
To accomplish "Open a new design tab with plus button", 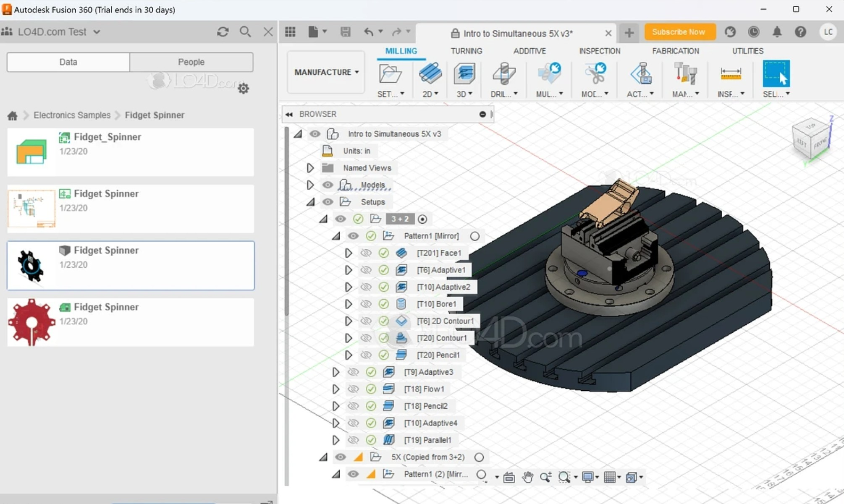I will (x=629, y=33).
